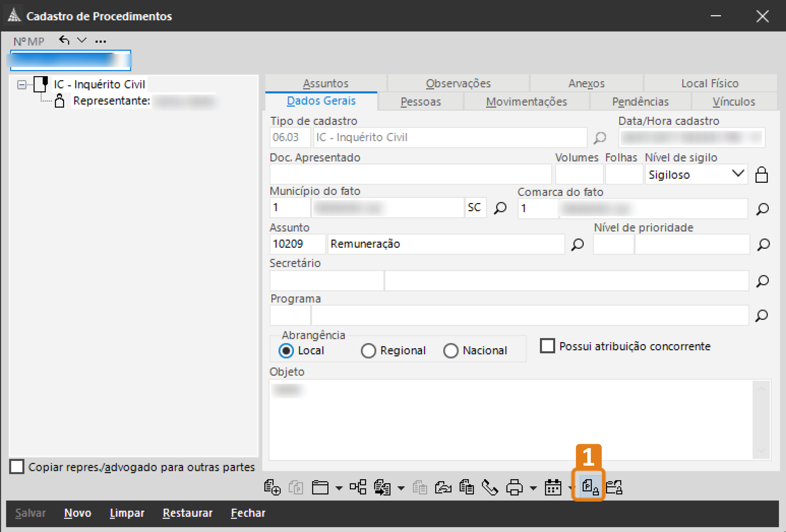This screenshot has width=786, height=532.
Task: Switch to the Movimentações tab
Action: coord(526,102)
